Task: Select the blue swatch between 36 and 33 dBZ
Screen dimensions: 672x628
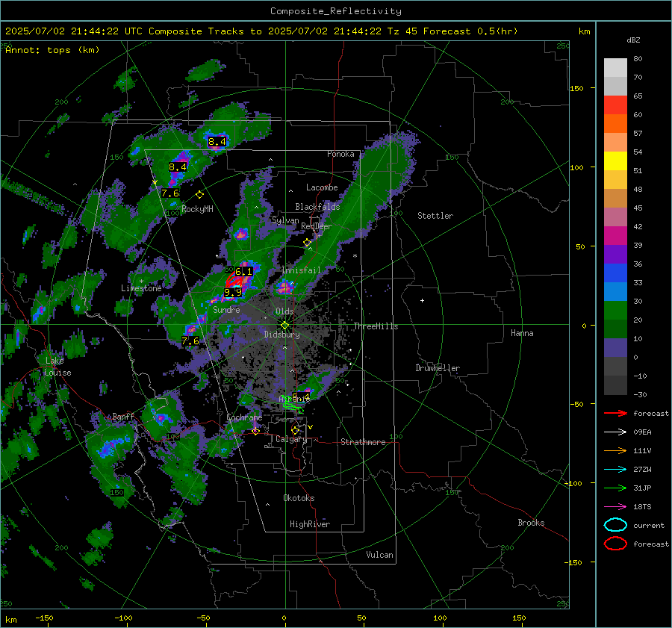Action: tap(615, 273)
